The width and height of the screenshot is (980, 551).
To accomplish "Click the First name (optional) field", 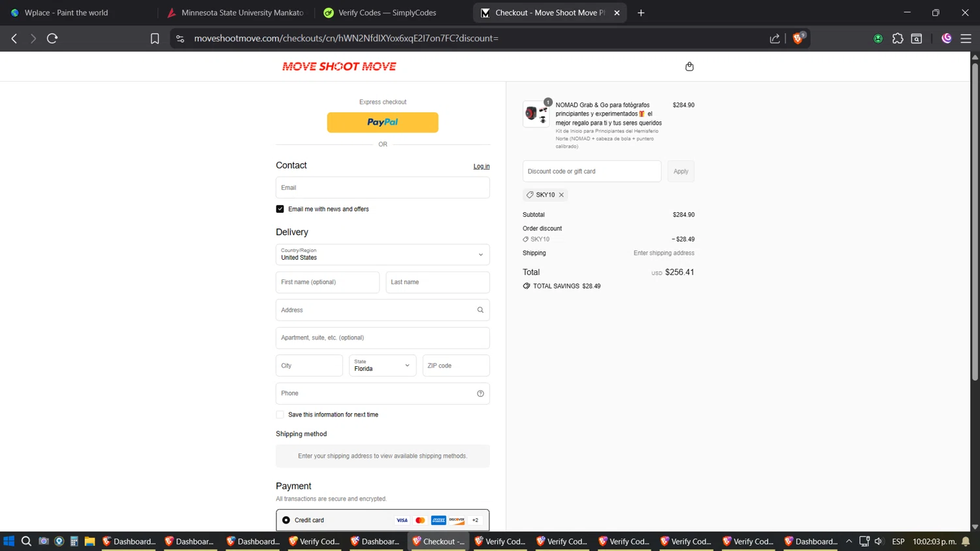I will pyautogui.click(x=327, y=282).
